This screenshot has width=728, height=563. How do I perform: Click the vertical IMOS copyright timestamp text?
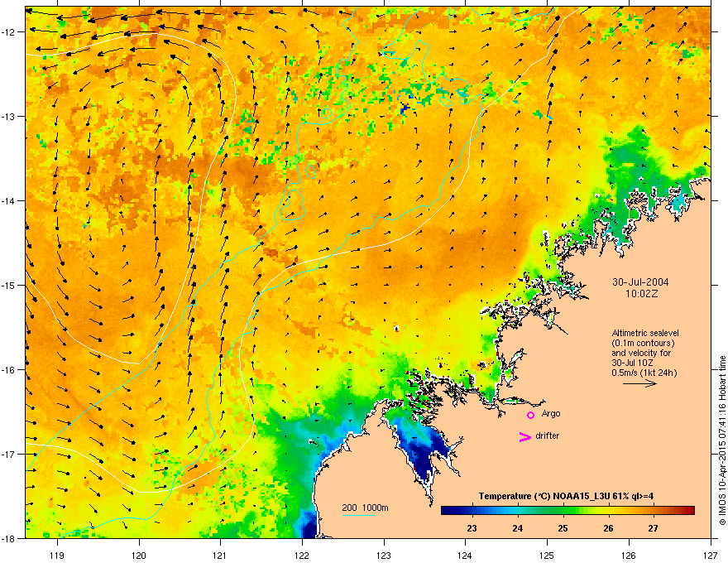coord(722,440)
